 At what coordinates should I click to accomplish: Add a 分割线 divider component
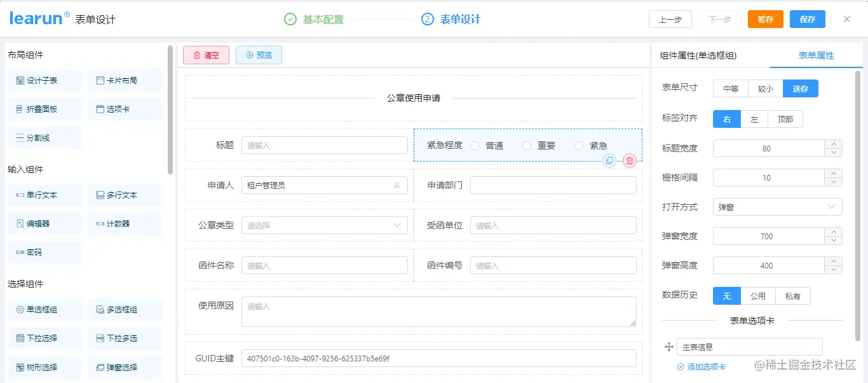coord(45,138)
